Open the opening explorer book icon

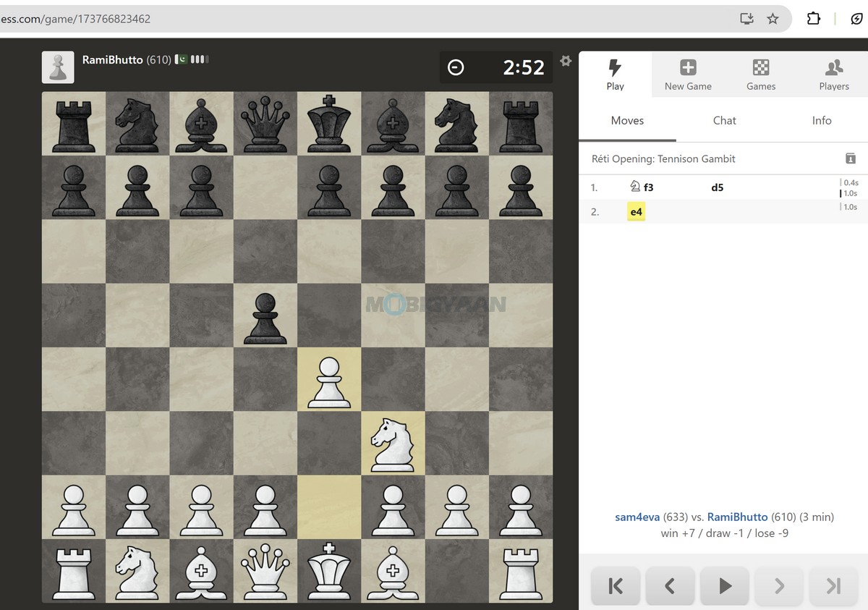click(851, 158)
